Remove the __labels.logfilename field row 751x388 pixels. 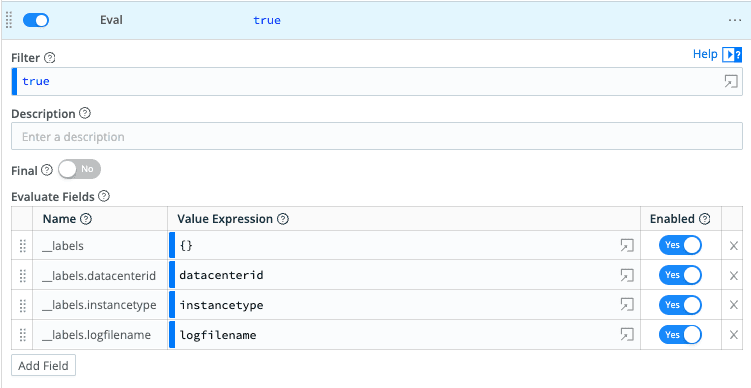click(x=733, y=335)
